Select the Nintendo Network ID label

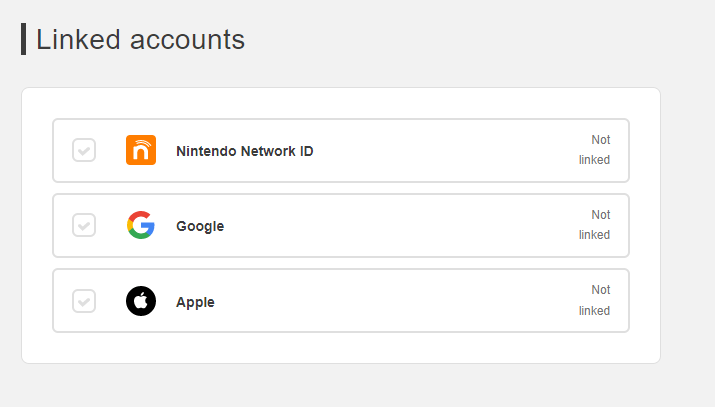click(245, 151)
